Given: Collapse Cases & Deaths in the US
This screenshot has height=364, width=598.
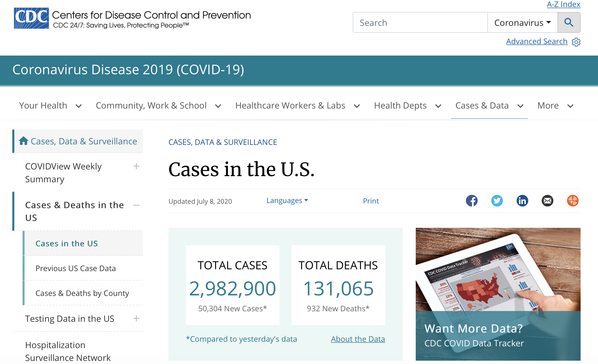Looking at the screenshot, I should pos(136,205).
